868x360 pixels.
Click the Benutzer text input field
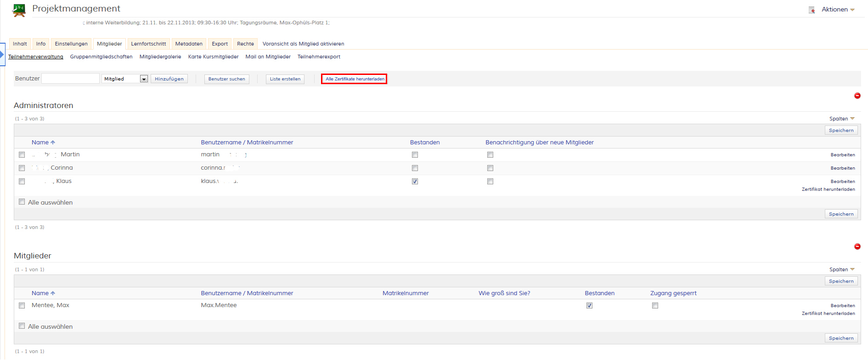pos(70,79)
